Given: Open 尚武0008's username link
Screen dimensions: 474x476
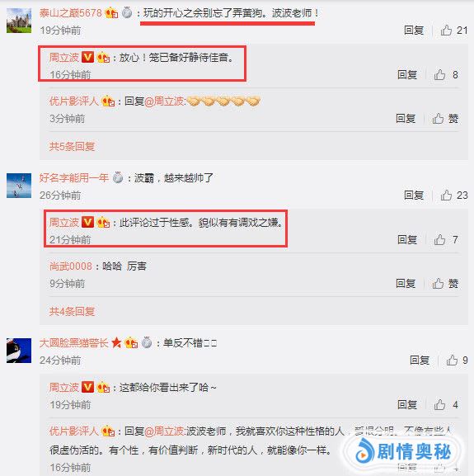Looking at the screenshot, I should coord(71,266).
